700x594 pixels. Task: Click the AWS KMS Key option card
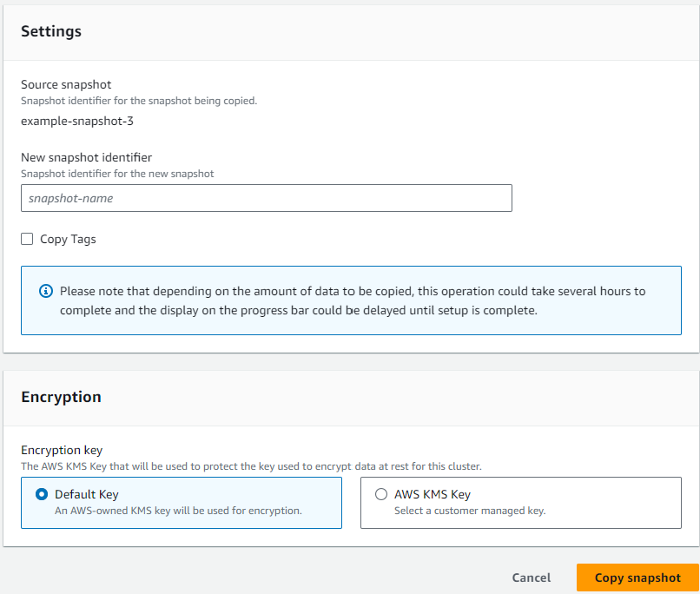click(521, 503)
